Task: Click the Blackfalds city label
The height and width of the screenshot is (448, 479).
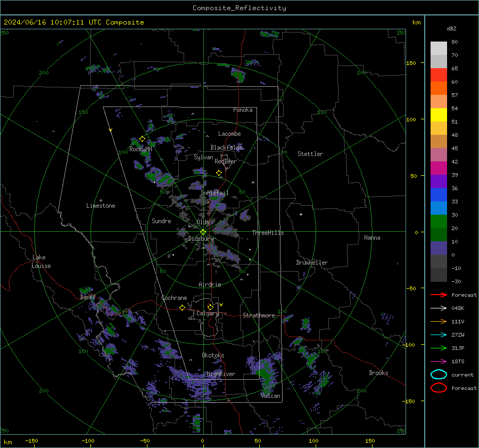Action: (226, 148)
